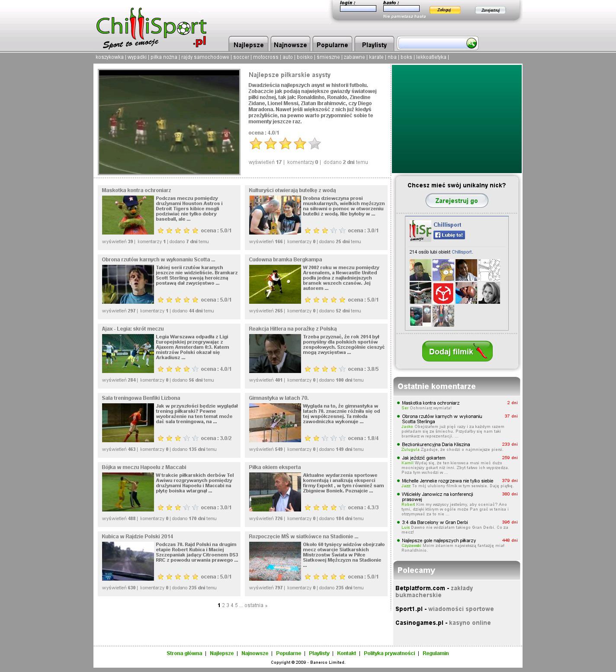Click the Facebook 'Lubię to!' like button
The image size is (616, 672).
coord(449,235)
